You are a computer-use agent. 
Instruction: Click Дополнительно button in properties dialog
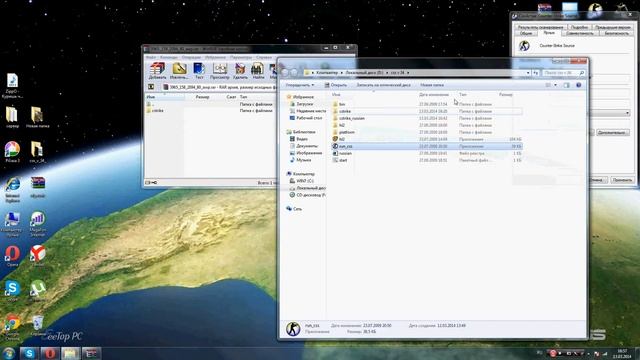(612, 132)
